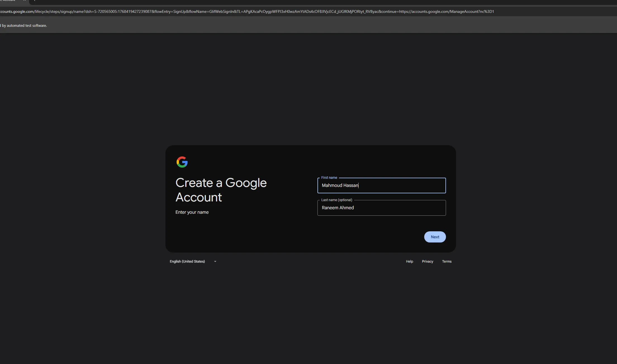Image resolution: width=617 pixels, height=364 pixels.
Task: Open the Terms link
Action: pyautogui.click(x=447, y=261)
